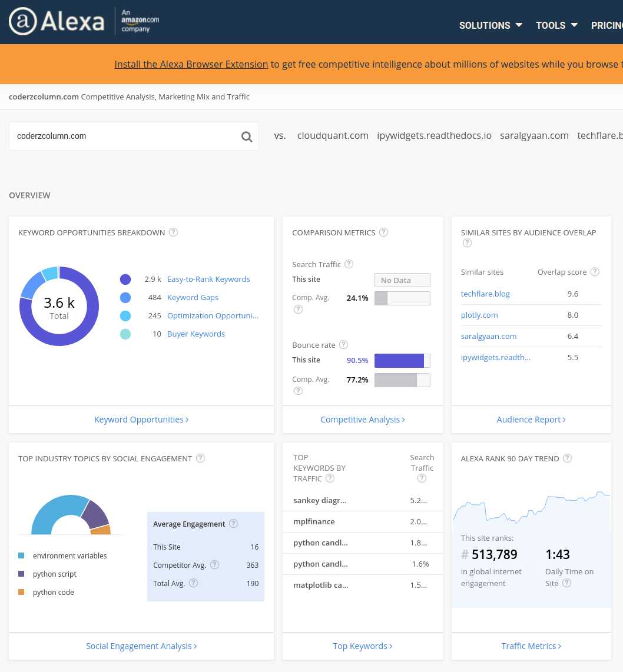Click the social engagement half-donut chart

pyautogui.click(x=71, y=515)
